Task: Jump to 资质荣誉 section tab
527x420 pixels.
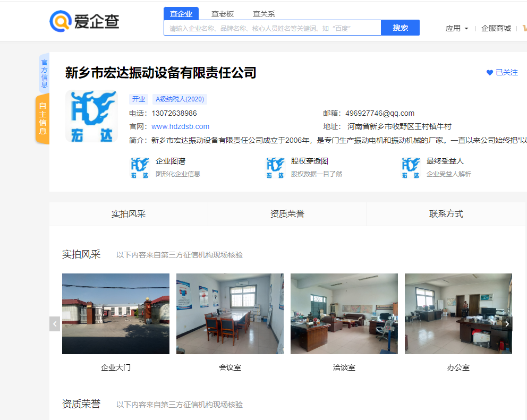Action: 287,214
